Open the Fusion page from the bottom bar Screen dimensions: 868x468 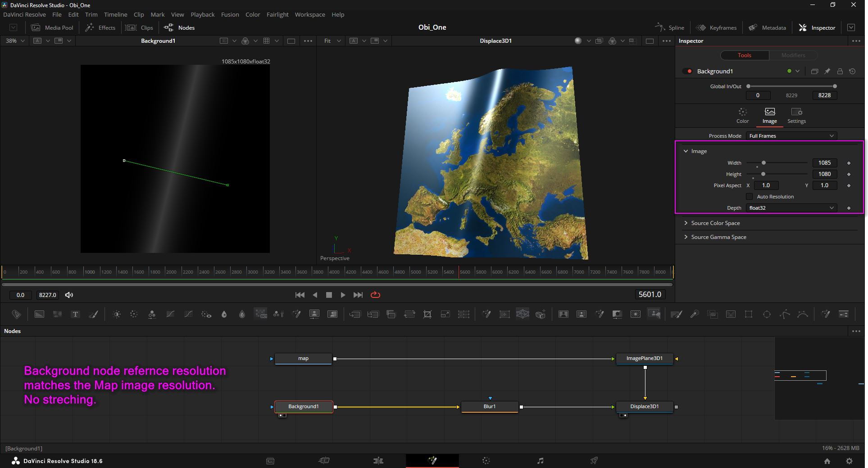(432, 460)
